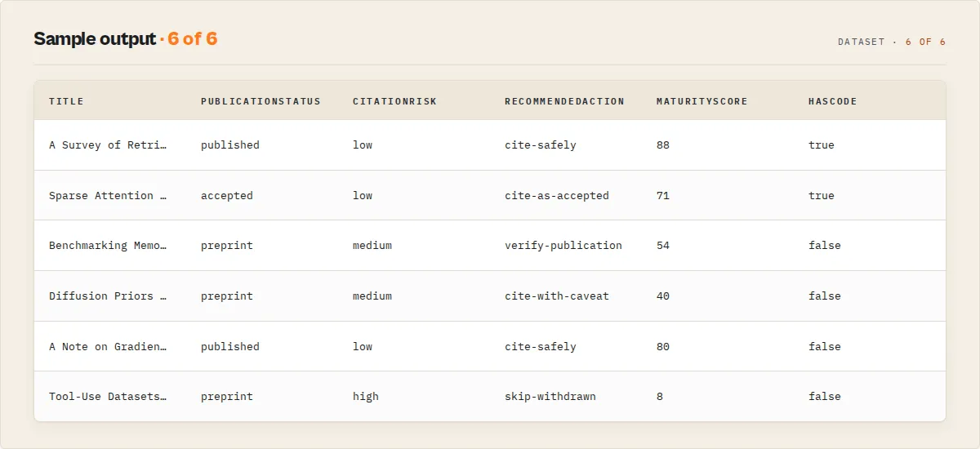Click 'medium' risk in the Benchmarking row
The height and width of the screenshot is (449, 980).
[372, 246]
